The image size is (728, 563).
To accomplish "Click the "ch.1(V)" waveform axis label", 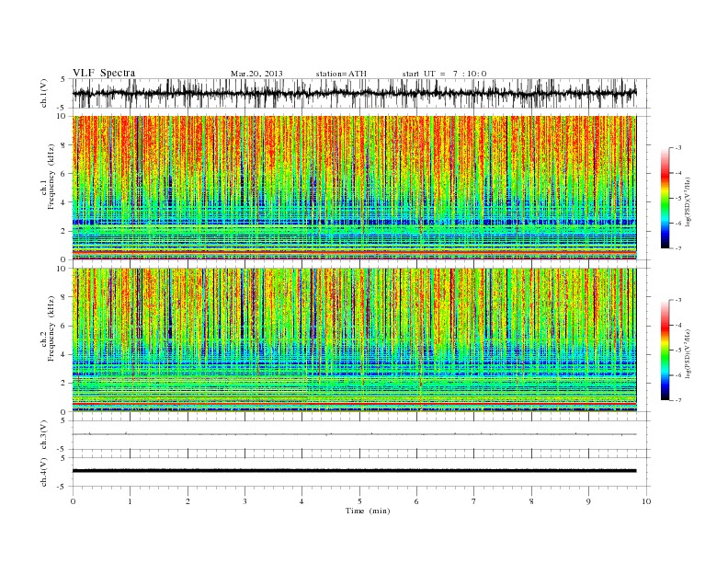I will pos(44,93).
